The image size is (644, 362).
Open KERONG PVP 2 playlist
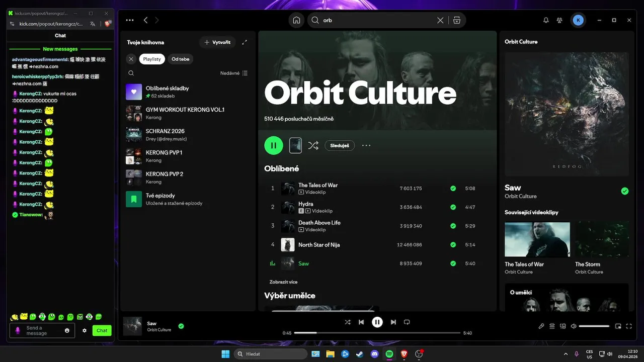coord(188,177)
